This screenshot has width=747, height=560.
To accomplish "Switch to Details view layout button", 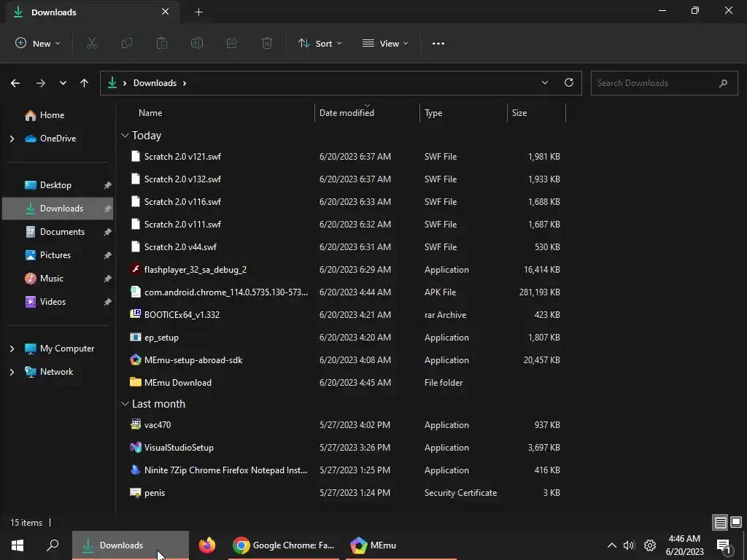I will [x=720, y=522].
